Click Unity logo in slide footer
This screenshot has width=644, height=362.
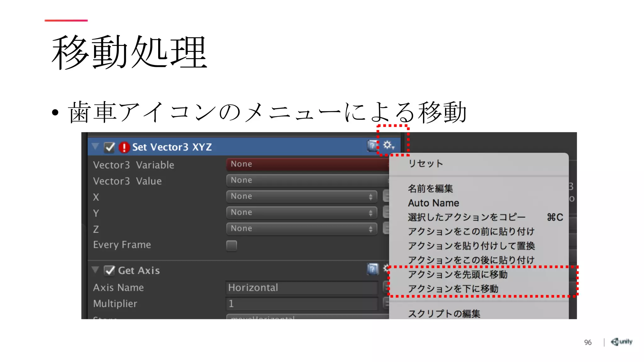621,342
